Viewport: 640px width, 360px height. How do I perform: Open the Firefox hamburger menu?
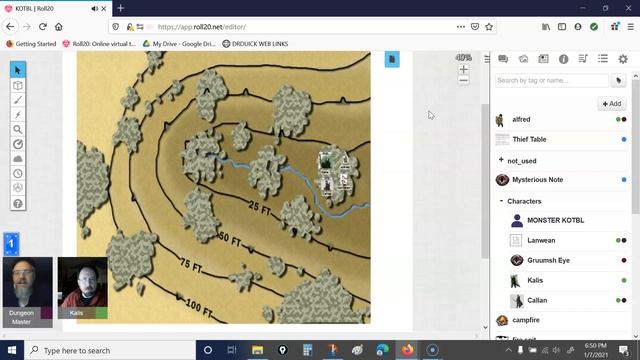631,27
